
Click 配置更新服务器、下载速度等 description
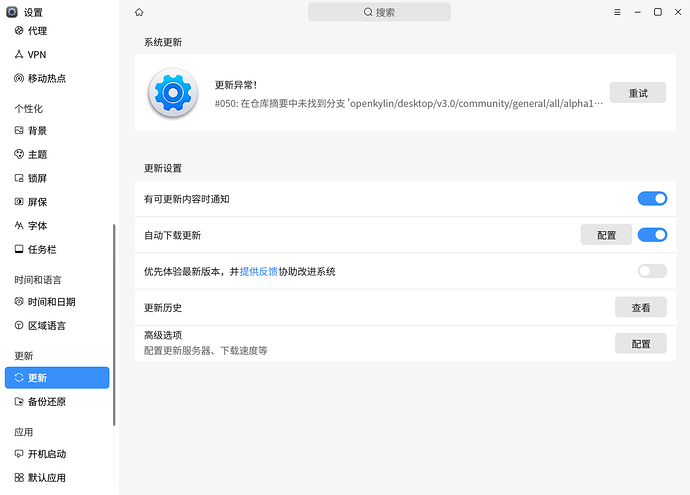tap(206, 351)
